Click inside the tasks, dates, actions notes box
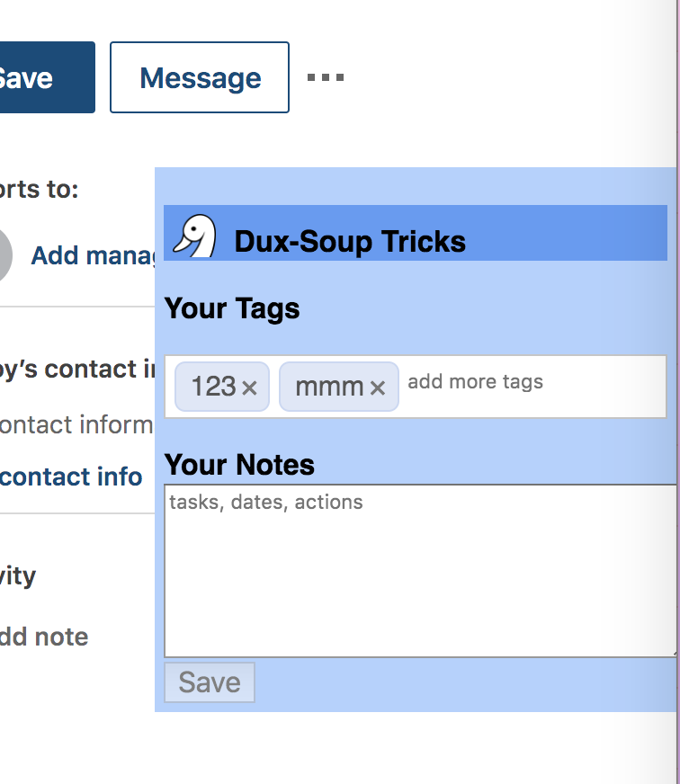The width and height of the screenshot is (680, 784). 420,571
